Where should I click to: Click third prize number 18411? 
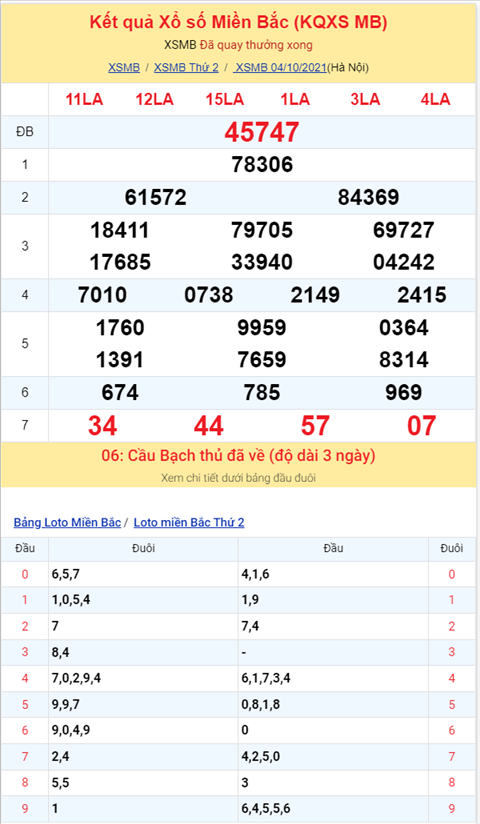tap(120, 230)
